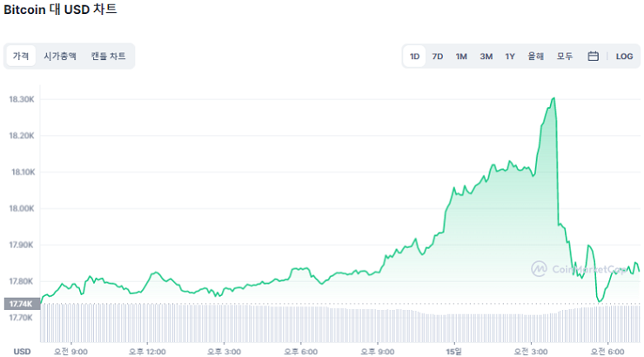
Task: Select the 7D time range
Action: click(x=438, y=57)
